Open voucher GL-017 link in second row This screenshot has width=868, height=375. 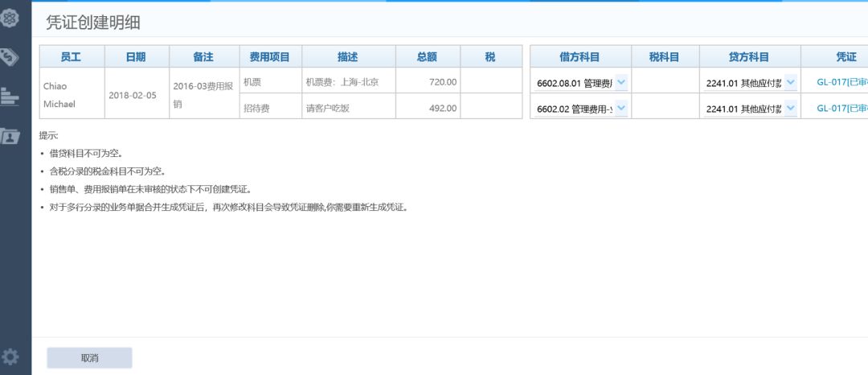[x=841, y=109]
